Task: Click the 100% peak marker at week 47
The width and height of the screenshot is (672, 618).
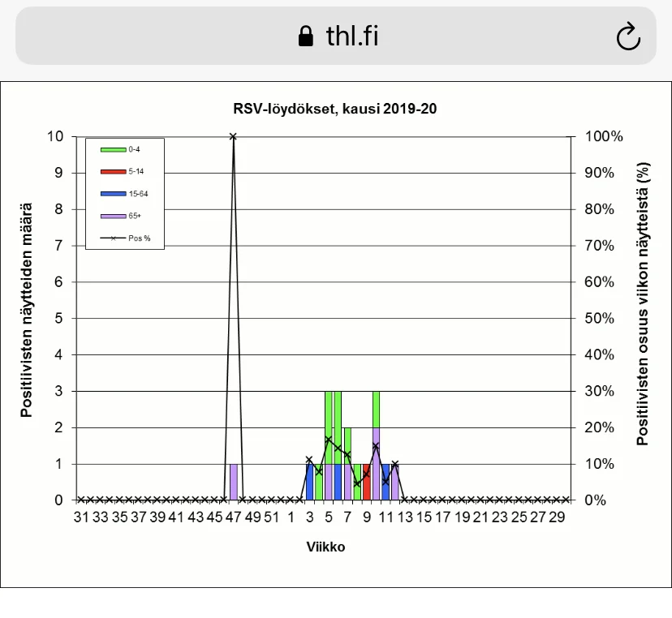Action: click(233, 136)
